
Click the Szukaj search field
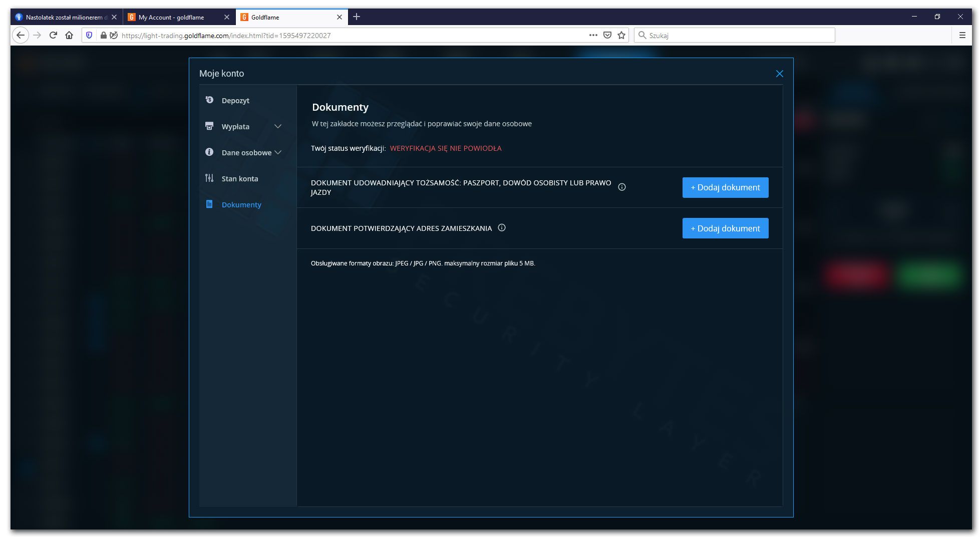(x=734, y=35)
